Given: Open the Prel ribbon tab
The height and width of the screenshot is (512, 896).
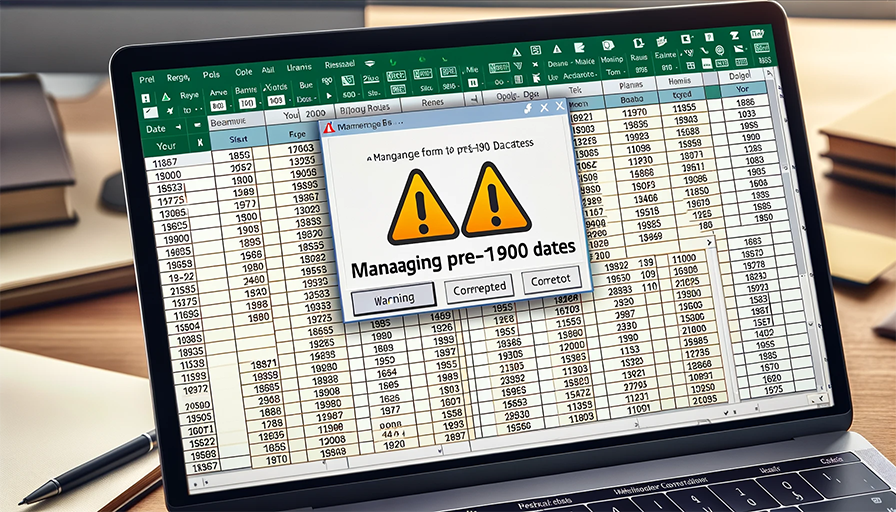Looking at the screenshot, I should tap(147, 80).
